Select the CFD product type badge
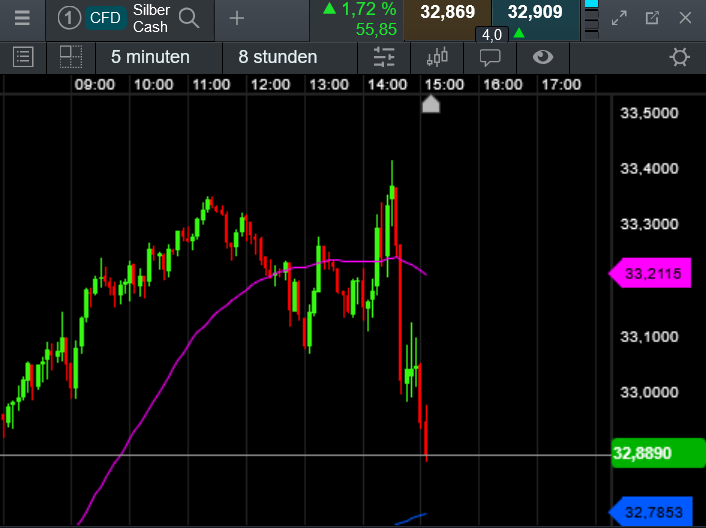The image size is (706, 528). click(x=105, y=18)
